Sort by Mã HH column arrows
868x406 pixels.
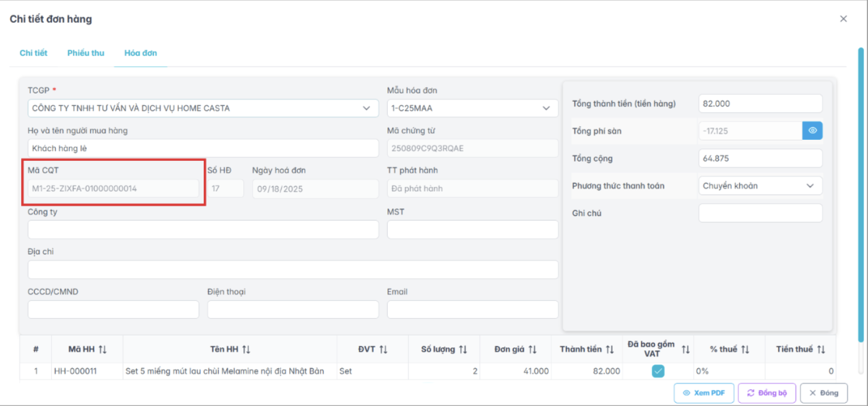[103, 350]
